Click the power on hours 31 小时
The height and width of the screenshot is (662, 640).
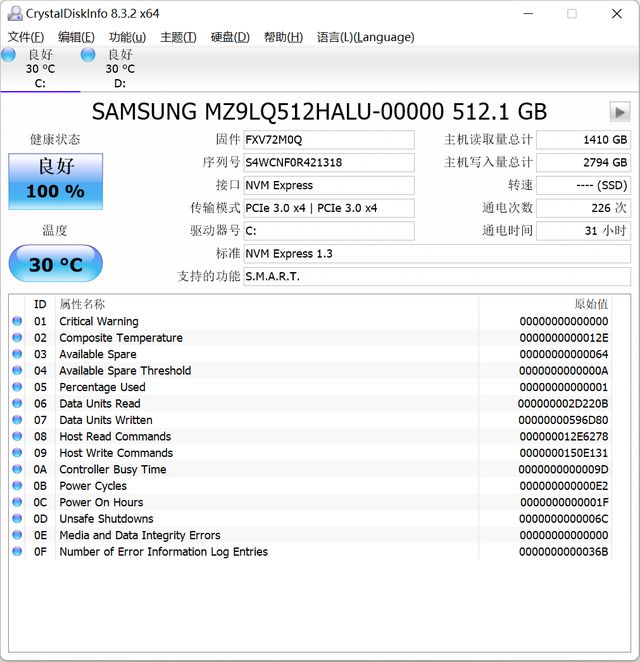coord(583,231)
